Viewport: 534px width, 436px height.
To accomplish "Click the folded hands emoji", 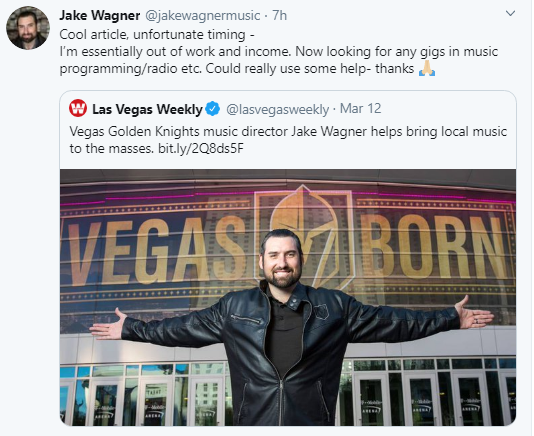I will [427, 68].
